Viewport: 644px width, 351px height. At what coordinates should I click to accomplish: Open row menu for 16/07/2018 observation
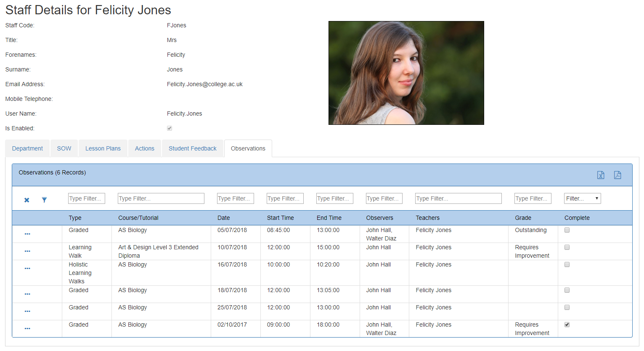point(27,268)
